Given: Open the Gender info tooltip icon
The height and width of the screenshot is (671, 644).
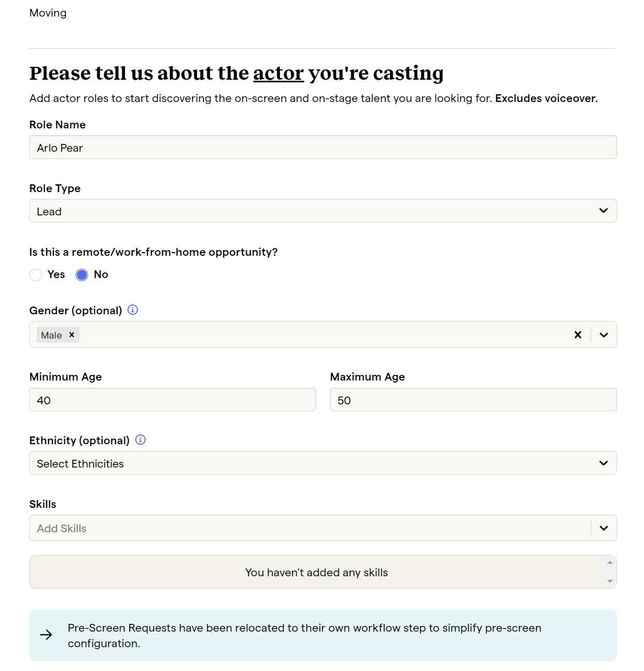Looking at the screenshot, I should [133, 310].
